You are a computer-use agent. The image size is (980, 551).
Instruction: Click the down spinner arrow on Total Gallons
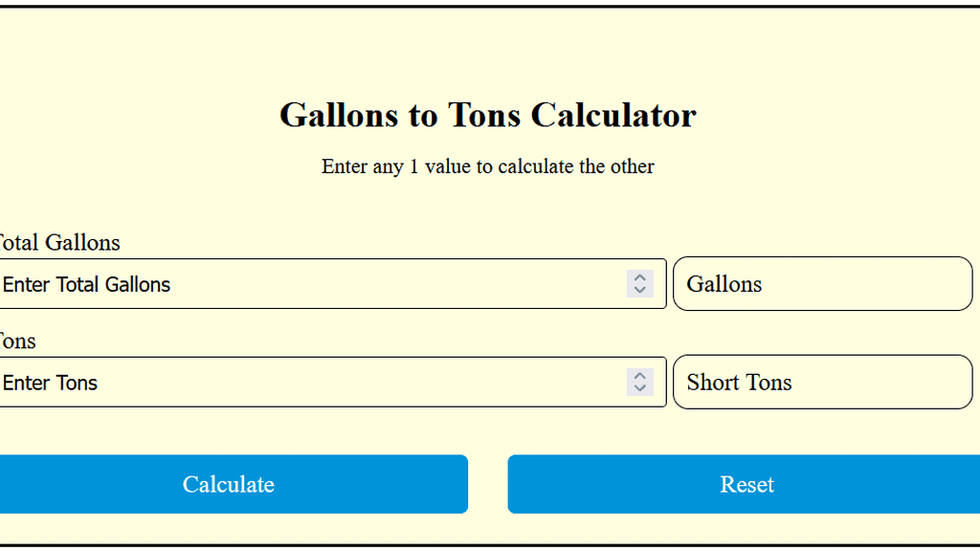click(640, 290)
